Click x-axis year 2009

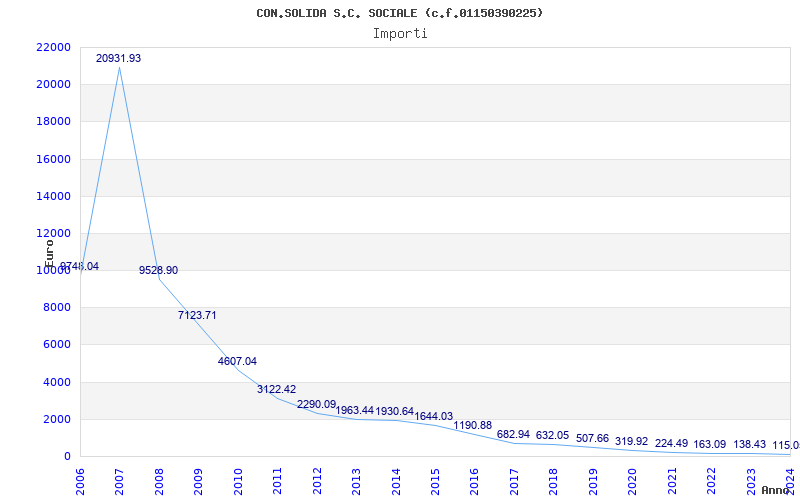[198, 481]
